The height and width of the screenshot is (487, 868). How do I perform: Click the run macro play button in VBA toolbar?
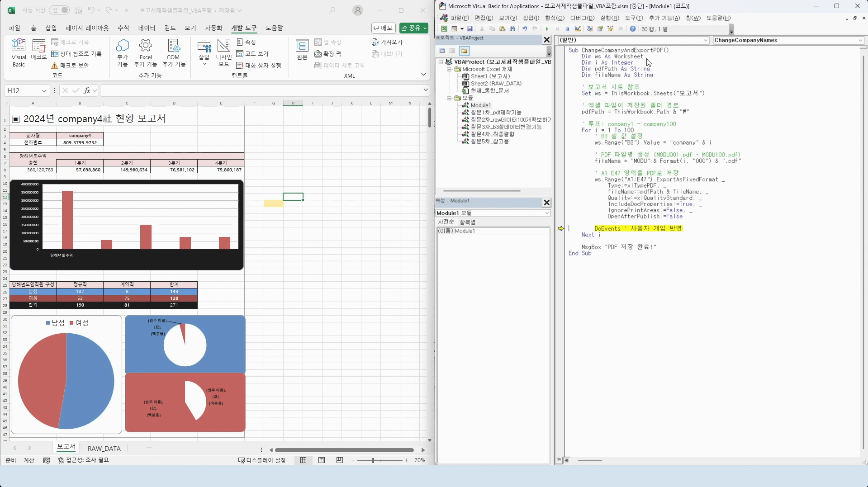[x=547, y=29]
